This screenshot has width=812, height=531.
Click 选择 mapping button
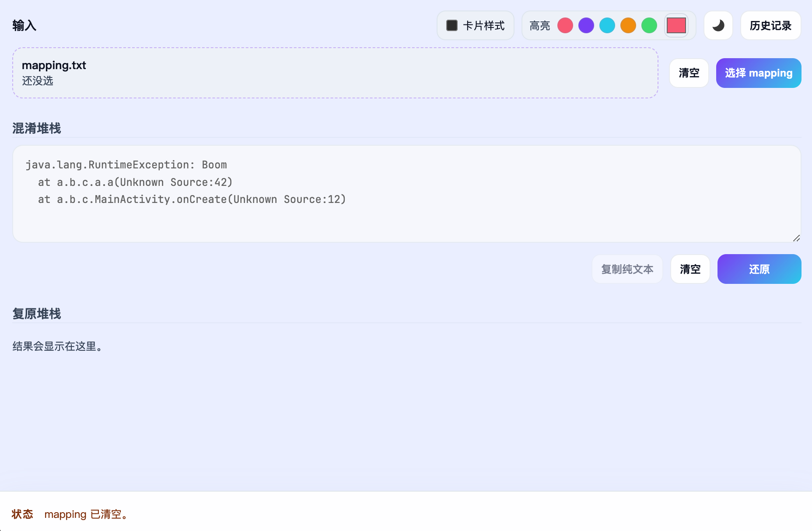(x=759, y=73)
